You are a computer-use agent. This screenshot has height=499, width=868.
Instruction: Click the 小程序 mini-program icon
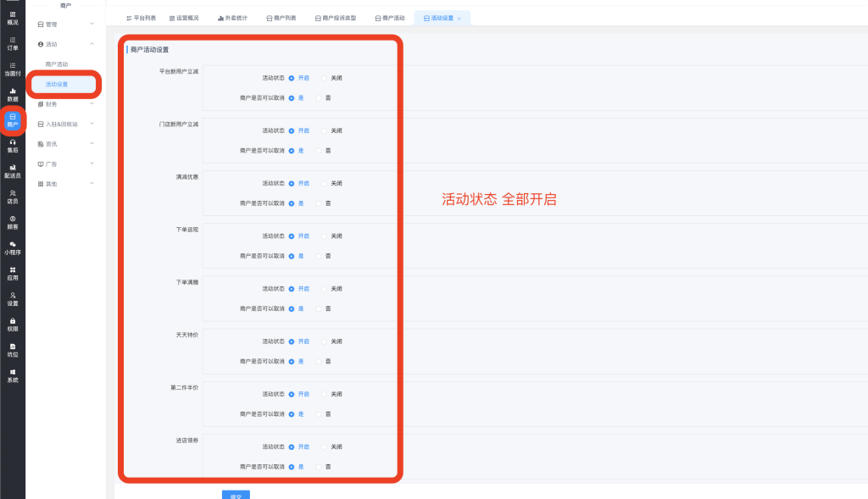(x=12, y=247)
